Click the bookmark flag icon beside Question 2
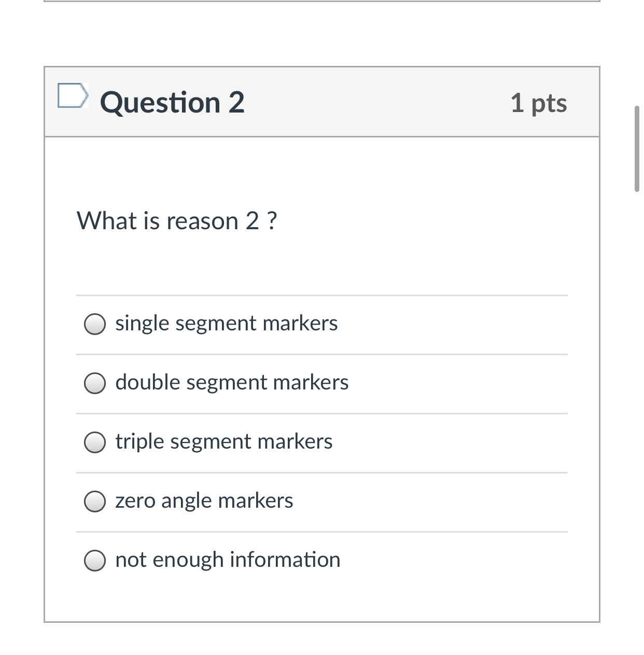Image resolution: width=644 pixels, height=655 pixels. pos(73,96)
